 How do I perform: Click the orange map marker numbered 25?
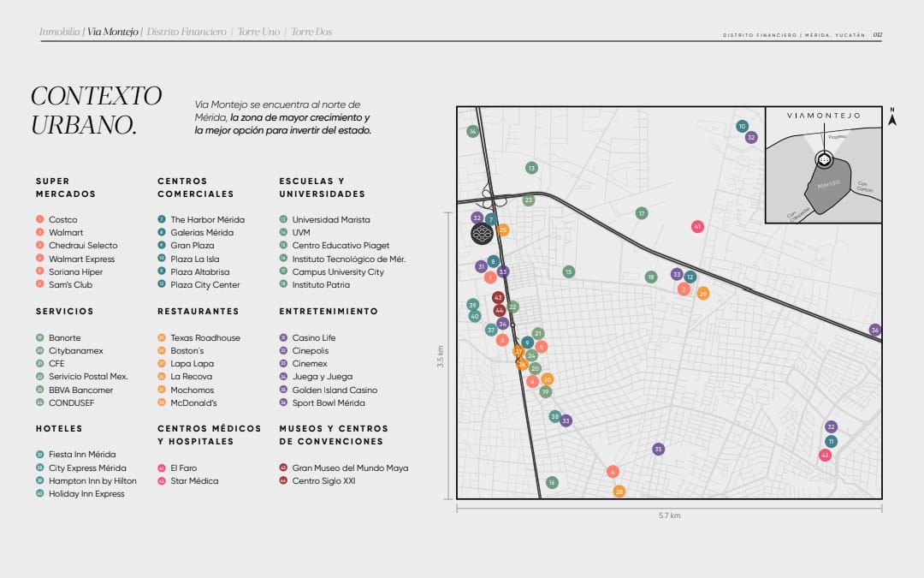click(503, 230)
